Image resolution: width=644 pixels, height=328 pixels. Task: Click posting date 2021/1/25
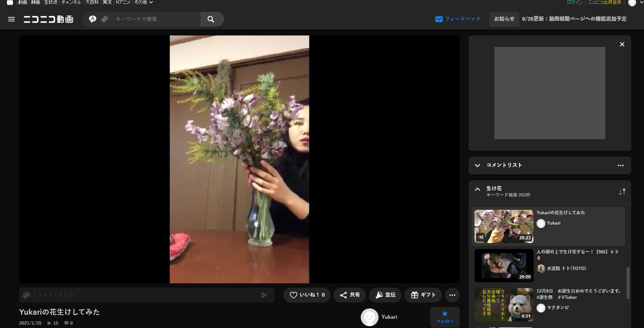point(30,323)
